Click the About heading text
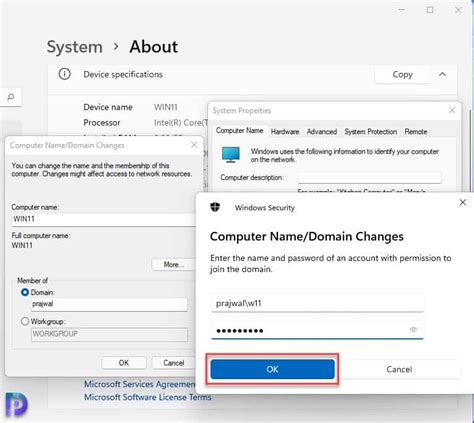The image size is (474, 423). coord(154,47)
